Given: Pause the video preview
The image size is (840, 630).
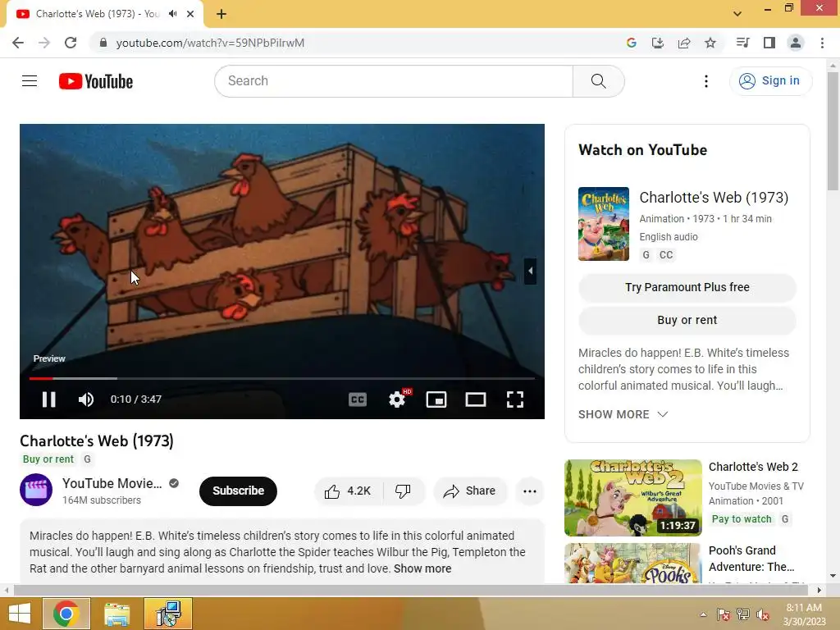Looking at the screenshot, I should coord(48,399).
